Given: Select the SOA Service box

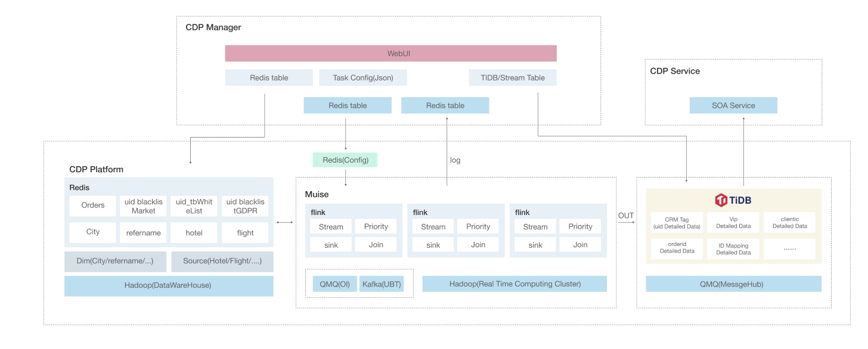Looking at the screenshot, I should pos(733,105).
